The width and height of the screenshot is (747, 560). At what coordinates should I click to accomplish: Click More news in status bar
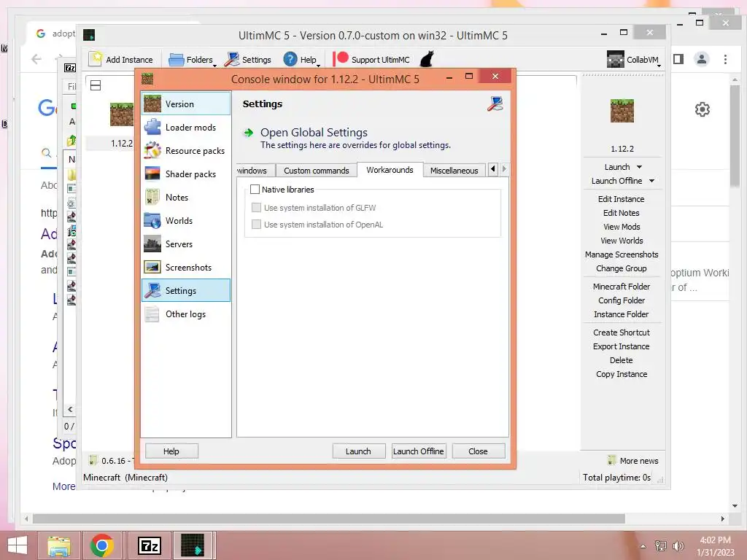[x=633, y=461]
